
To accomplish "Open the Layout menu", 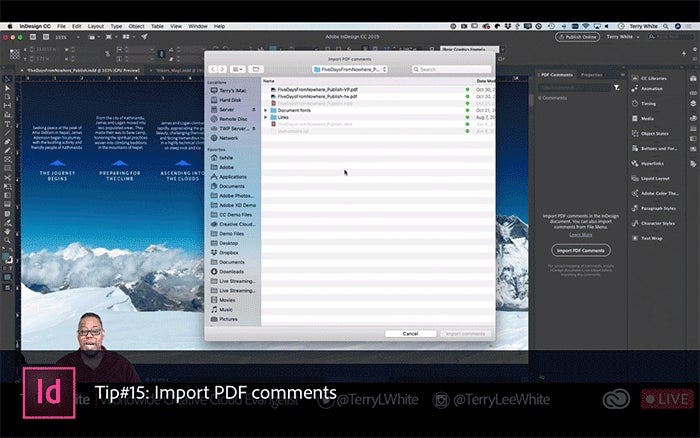I will tap(95, 25).
